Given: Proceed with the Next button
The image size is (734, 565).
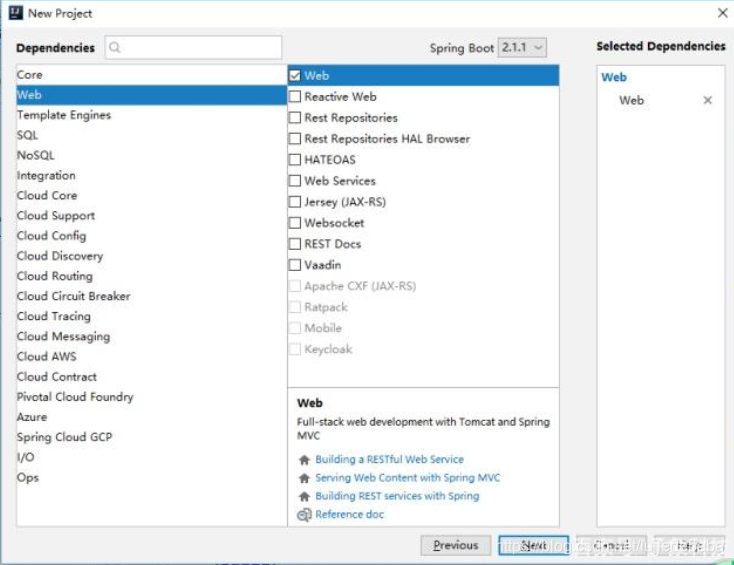Looking at the screenshot, I should click(534, 545).
